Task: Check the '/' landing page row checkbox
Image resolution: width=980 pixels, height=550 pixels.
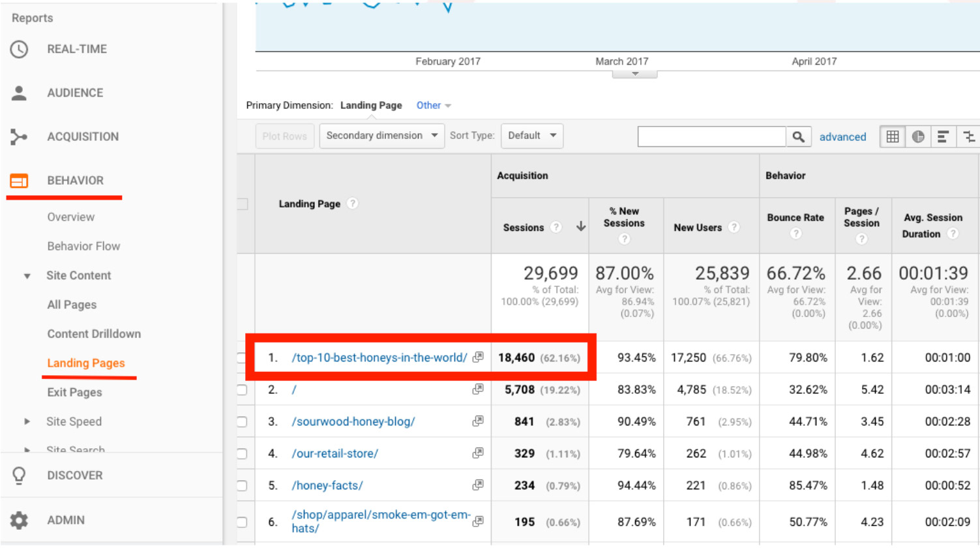Action: click(242, 390)
